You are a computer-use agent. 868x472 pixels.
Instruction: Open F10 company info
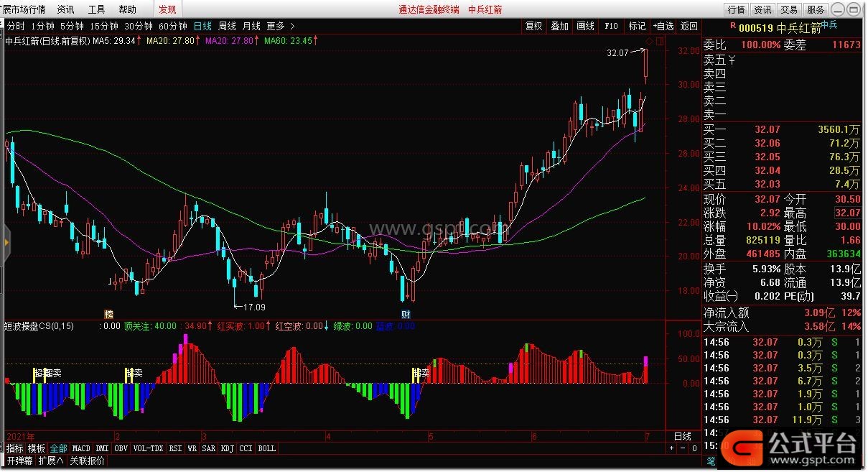[x=611, y=26]
